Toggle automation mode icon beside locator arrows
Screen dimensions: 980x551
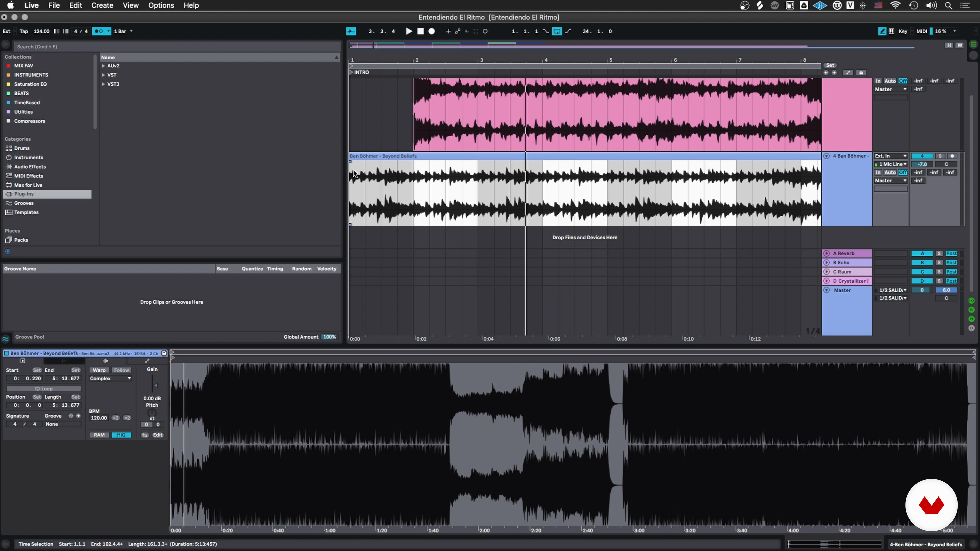(x=848, y=73)
